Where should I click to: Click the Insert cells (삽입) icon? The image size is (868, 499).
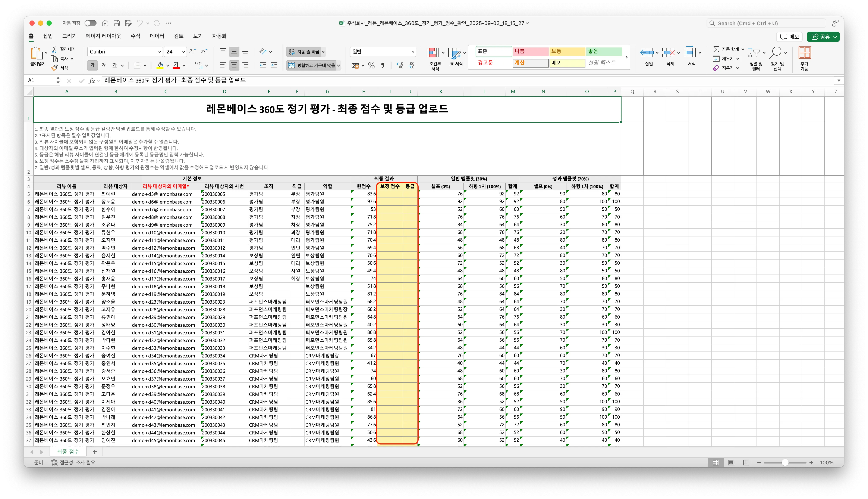pos(647,53)
